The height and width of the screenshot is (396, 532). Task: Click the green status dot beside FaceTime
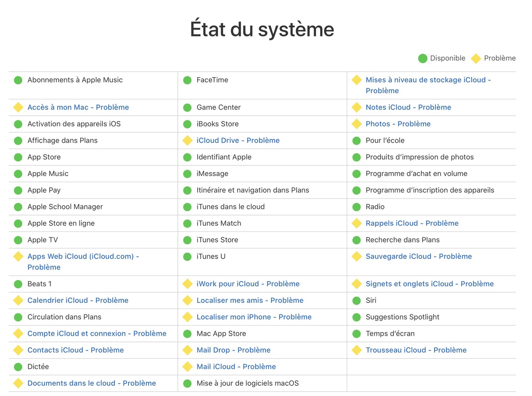coord(188,80)
